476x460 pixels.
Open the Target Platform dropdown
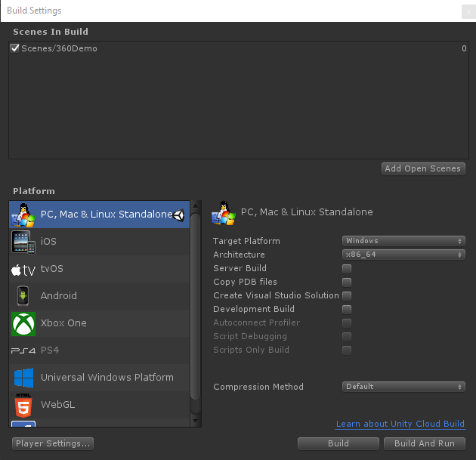pyautogui.click(x=403, y=241)
